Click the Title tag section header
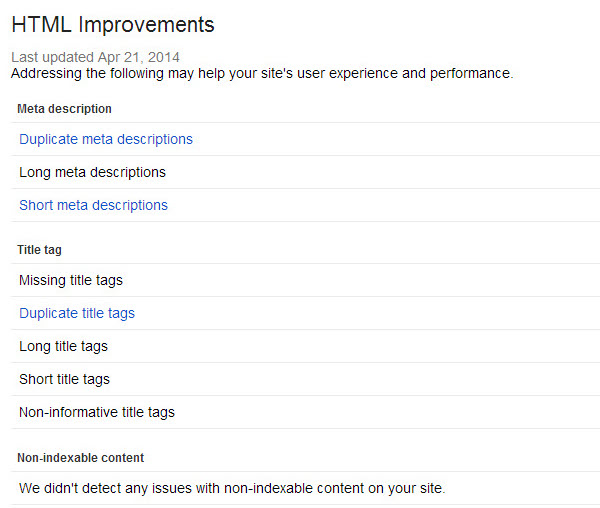Image resolution: width=600 pixels, height=508 pixels. coord(39,250)
